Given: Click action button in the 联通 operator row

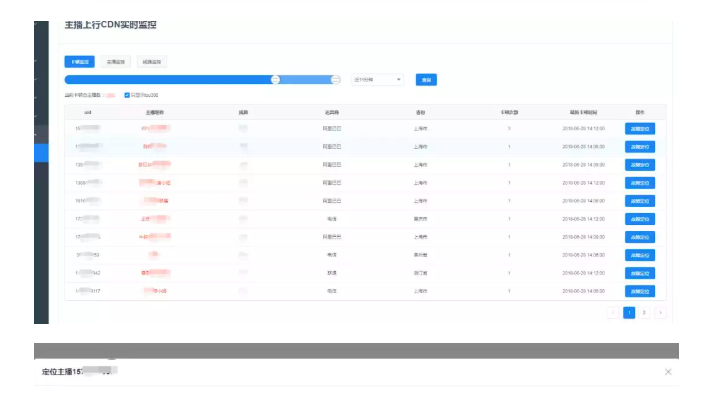Looking at the screenshot, I should (640, 273).
